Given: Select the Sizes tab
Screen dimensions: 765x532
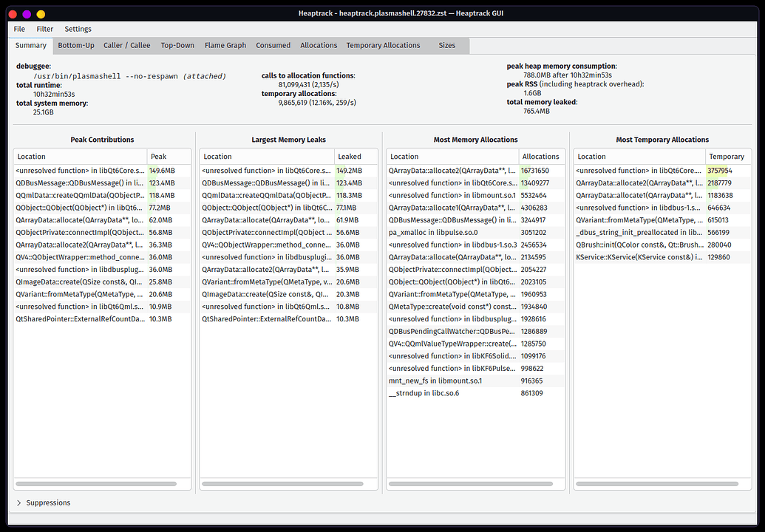Looking at the screenshot, I should pos(446,45).
